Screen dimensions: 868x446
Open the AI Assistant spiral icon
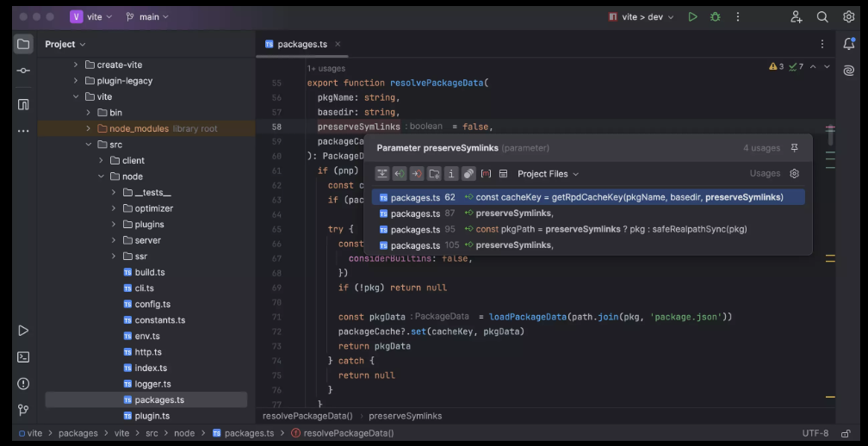[x=849, y=71]
